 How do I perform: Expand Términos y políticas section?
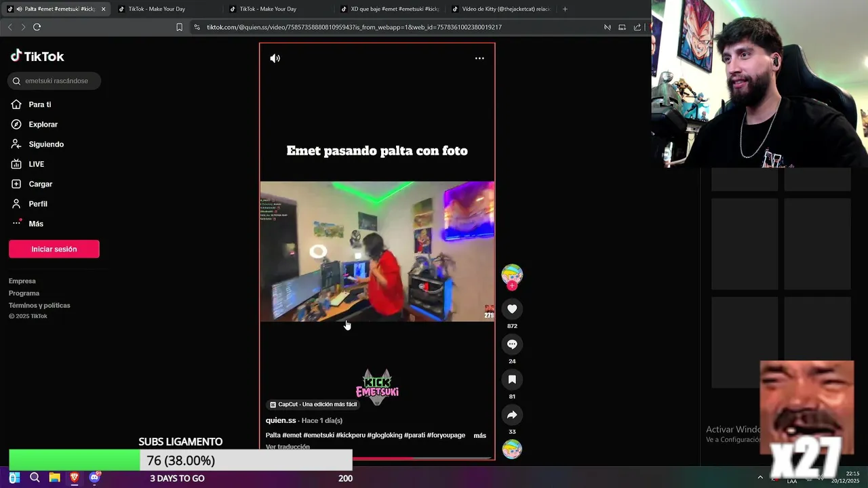point(39,306)
